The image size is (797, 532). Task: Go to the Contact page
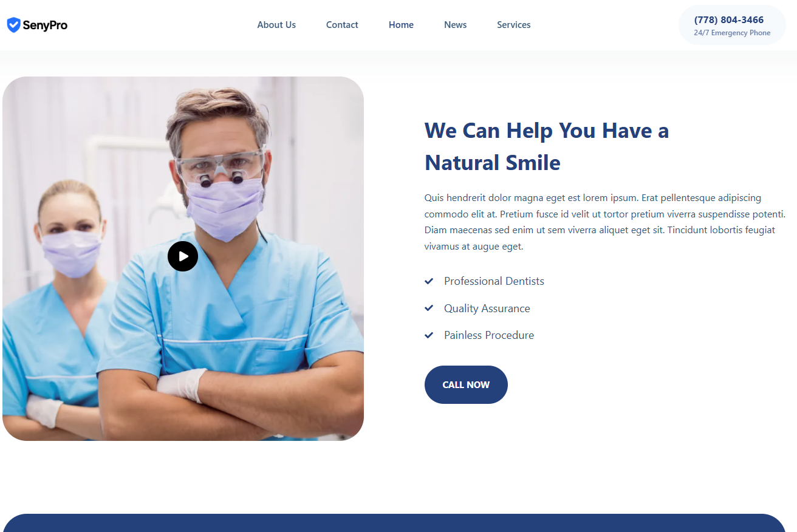[x=342, y=25]
